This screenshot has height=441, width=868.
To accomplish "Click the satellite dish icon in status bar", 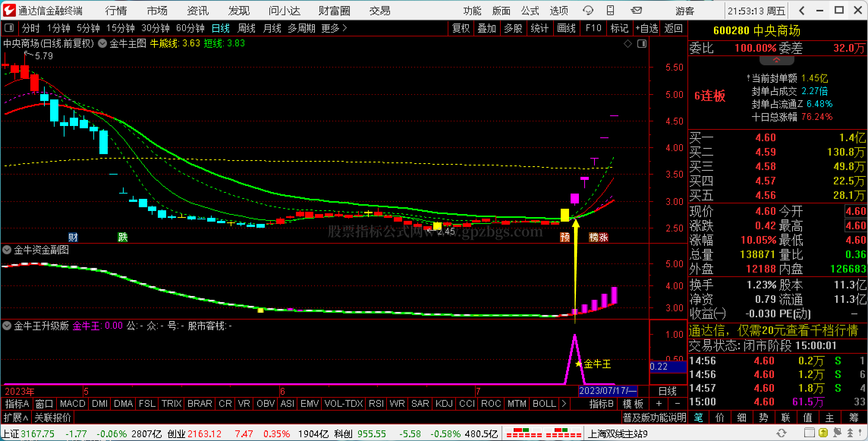I will tap(837, 433).
